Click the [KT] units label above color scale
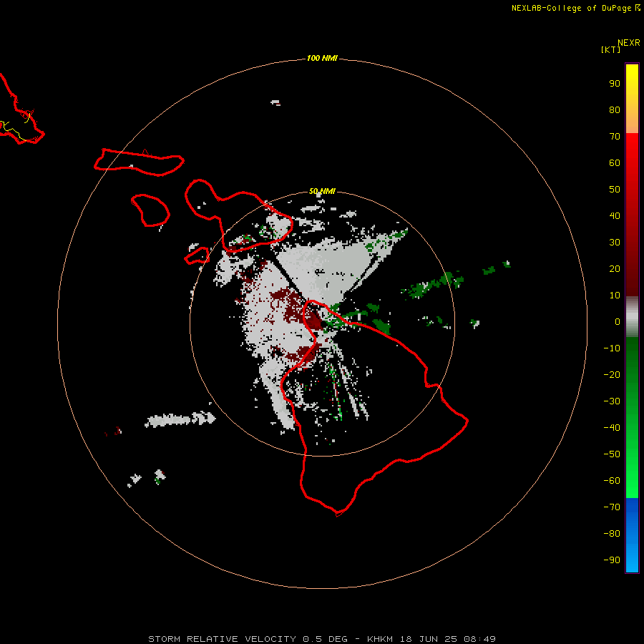The width and height of the screenshot is (644, 644). point(610,49)
